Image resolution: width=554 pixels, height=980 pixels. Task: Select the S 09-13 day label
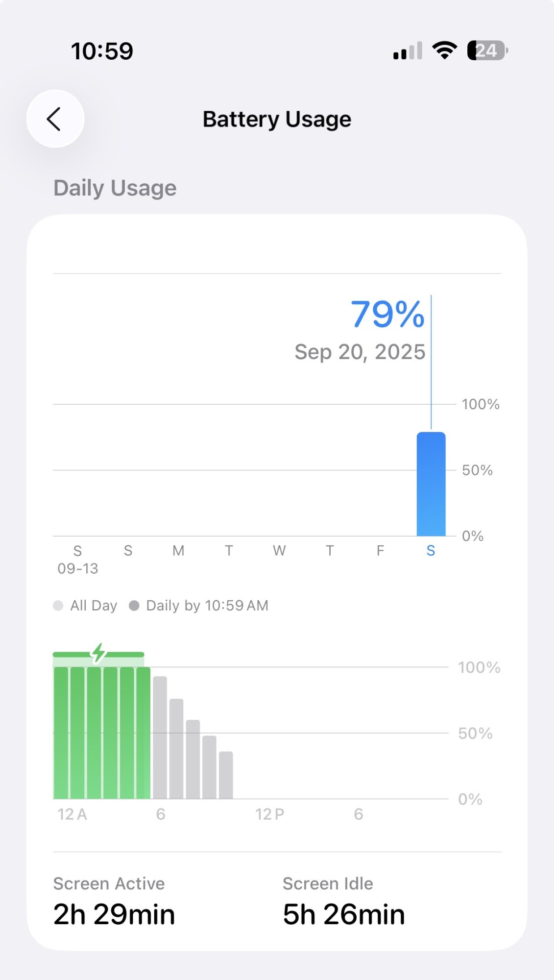pyautogui.click(x=77, y=559)
